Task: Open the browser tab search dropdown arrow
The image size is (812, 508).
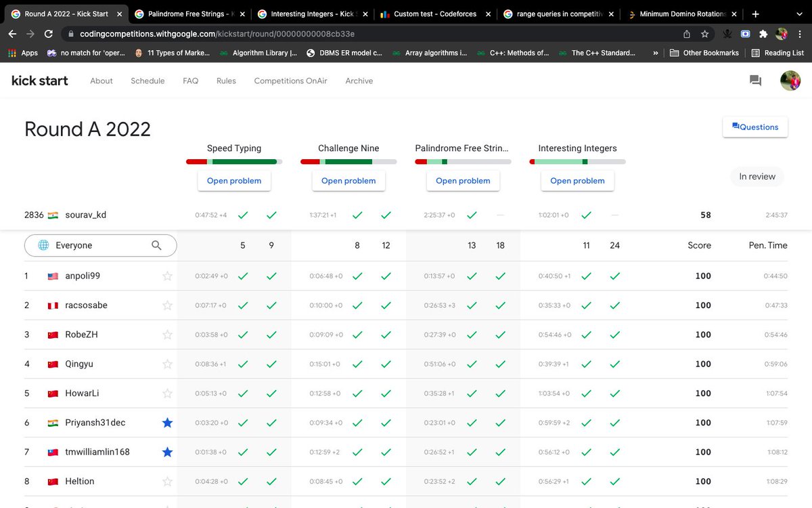Action: [798, 13]
